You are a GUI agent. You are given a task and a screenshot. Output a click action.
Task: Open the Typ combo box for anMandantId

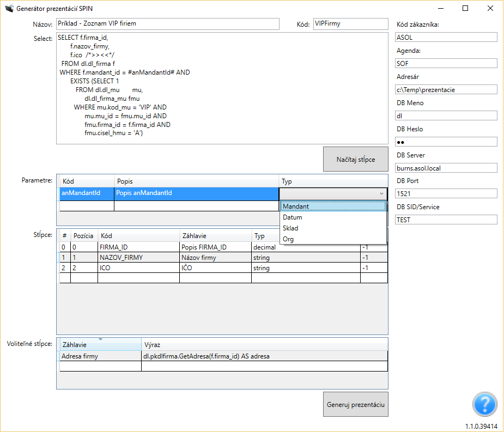[x=333, y=194]
